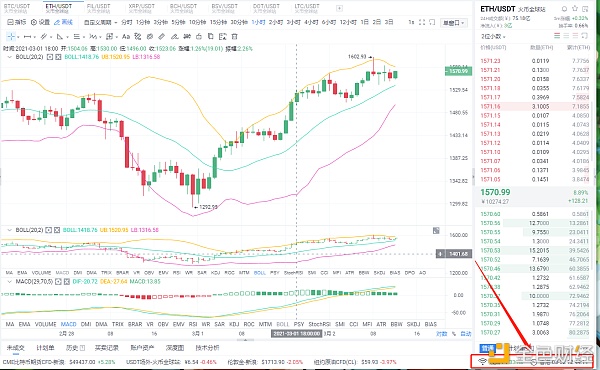The height and width of the screenshot is (370, 600).
Task: Click the price alert bell icon
Action: (x=564, y=9)
